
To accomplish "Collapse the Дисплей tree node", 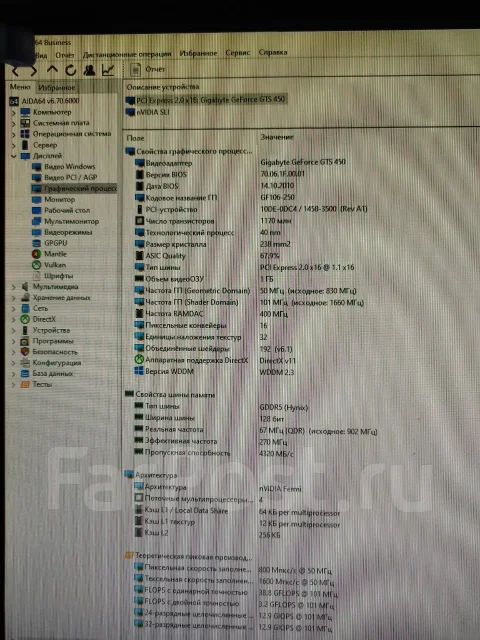I will [x=13, y=156].
